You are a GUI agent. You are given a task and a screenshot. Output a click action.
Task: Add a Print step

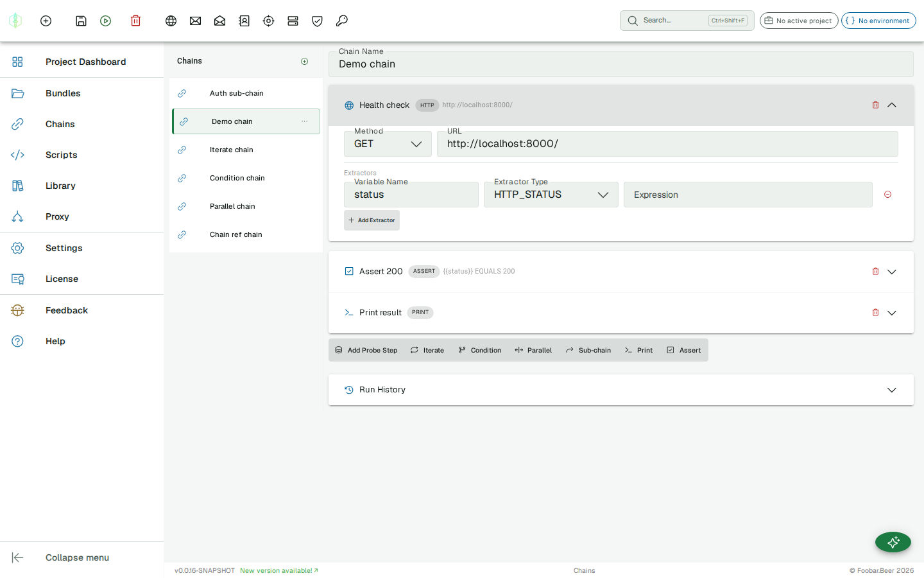639,350
